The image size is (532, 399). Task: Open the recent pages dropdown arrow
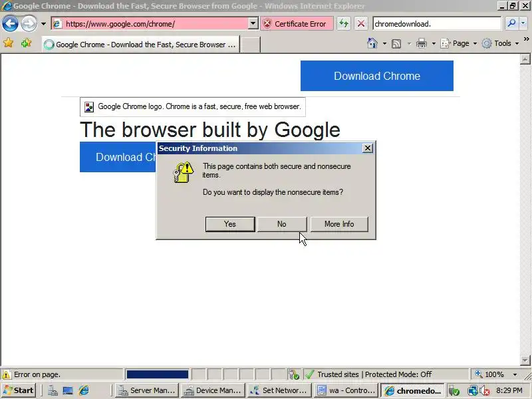43,24
